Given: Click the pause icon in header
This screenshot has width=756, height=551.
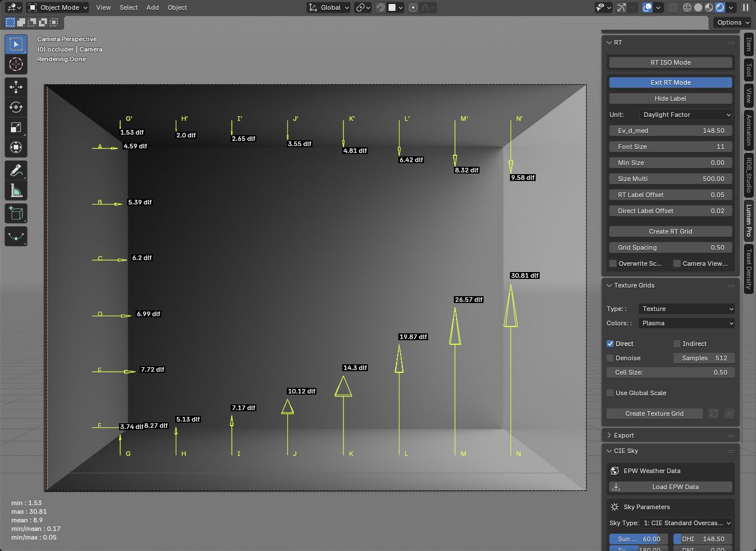Looking at the screenshot, I should [746, 7].
